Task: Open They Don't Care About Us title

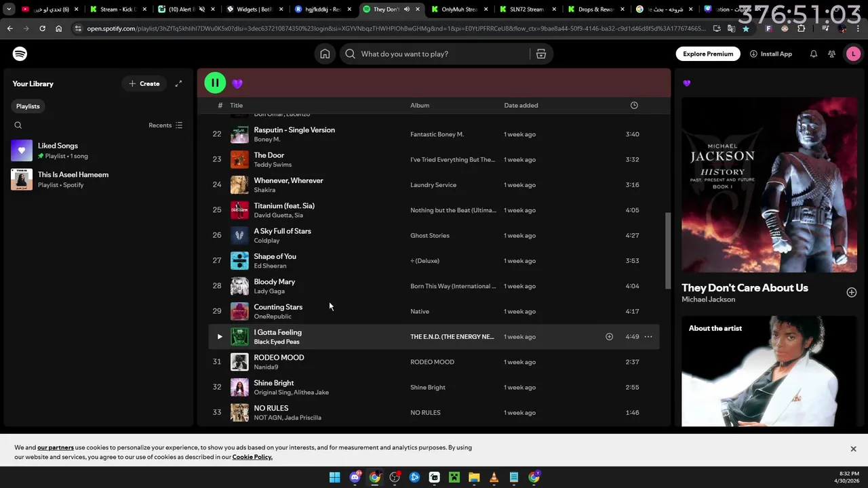Action: [x=745, y=287]
